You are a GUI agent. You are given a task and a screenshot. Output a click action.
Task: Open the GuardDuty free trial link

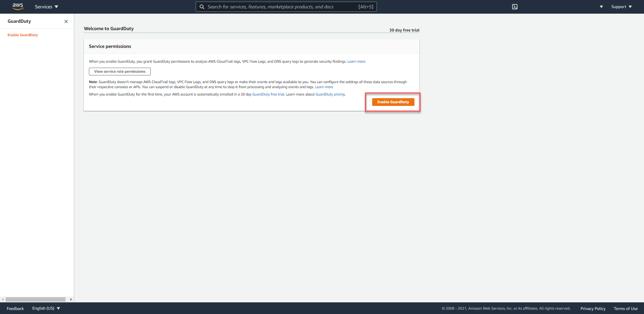point(268,94)
